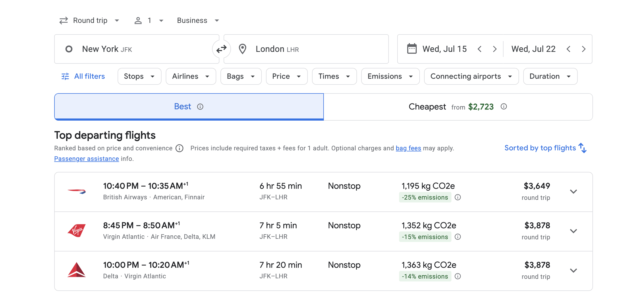Click the passenger icon in the top bar
This screenshot has width=644, height=297.
click(139, 20)
